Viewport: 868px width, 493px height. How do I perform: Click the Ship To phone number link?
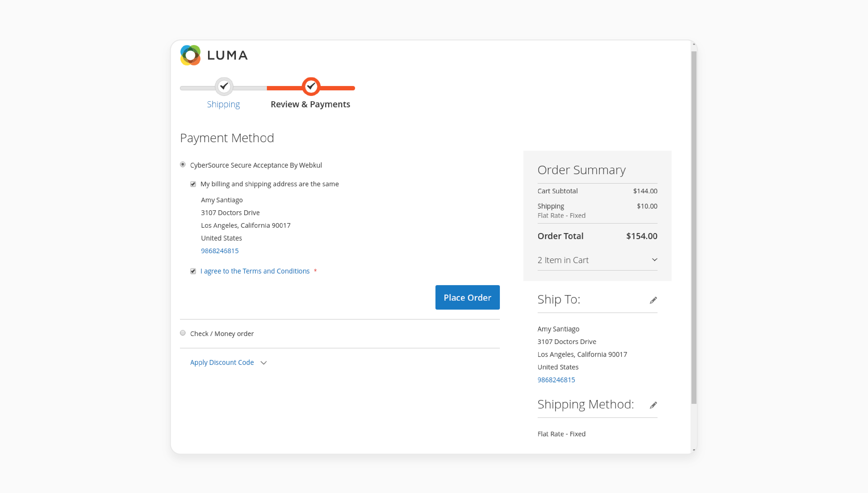[556, 380]
